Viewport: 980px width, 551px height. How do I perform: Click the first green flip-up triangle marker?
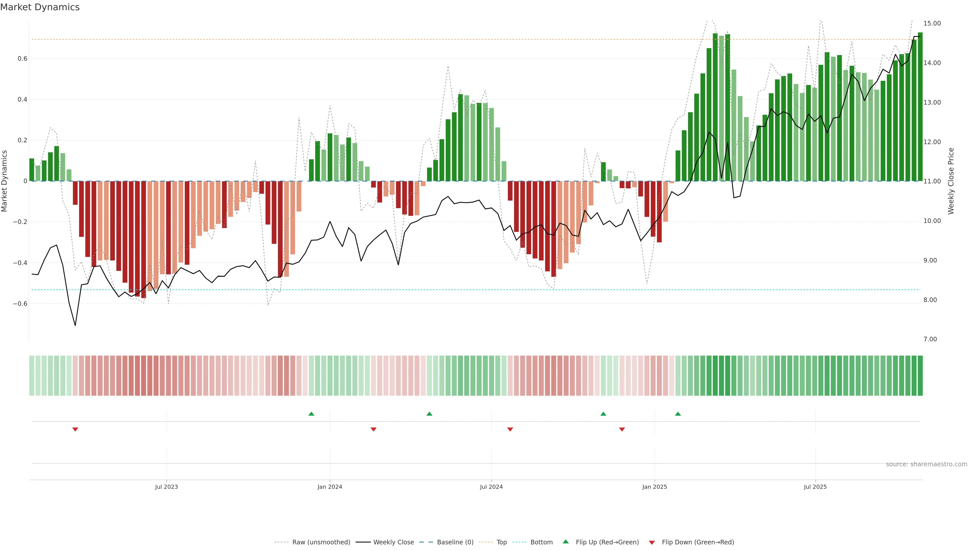pos(311,414)
